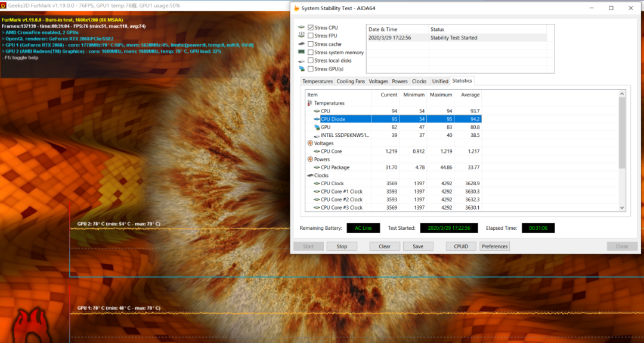Open the Powers tab
This screenshot has width=644, height=343.
[x=400, y=81]
